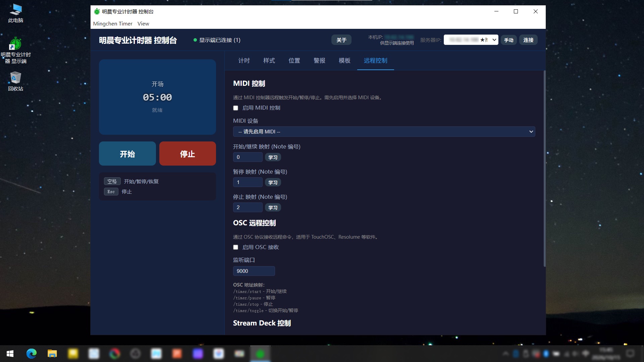
Task: Click the 明晨专业计时器 控制台 header title
Action: pyautogui.click(x=138, y=40)
